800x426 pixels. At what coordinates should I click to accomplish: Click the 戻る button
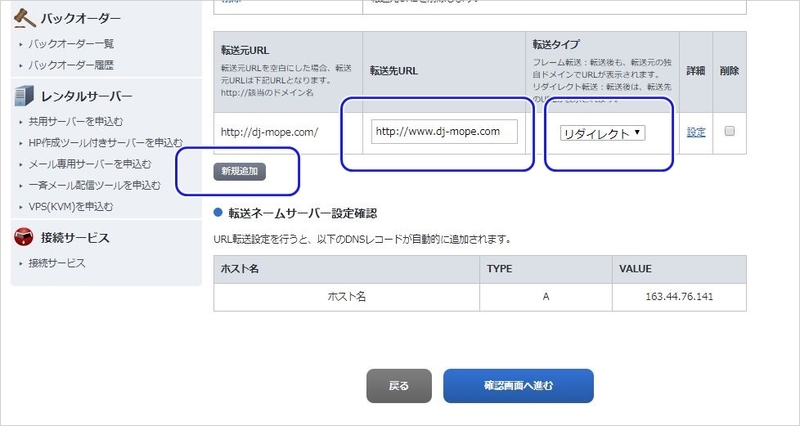pos(399,386)
